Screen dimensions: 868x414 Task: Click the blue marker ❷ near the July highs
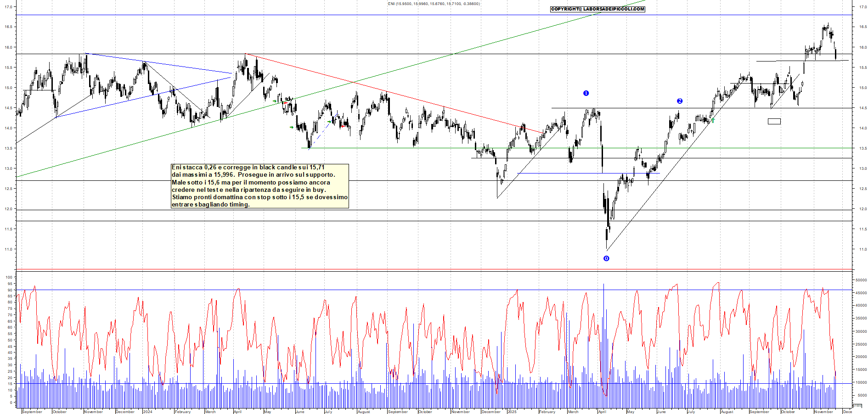680,101
